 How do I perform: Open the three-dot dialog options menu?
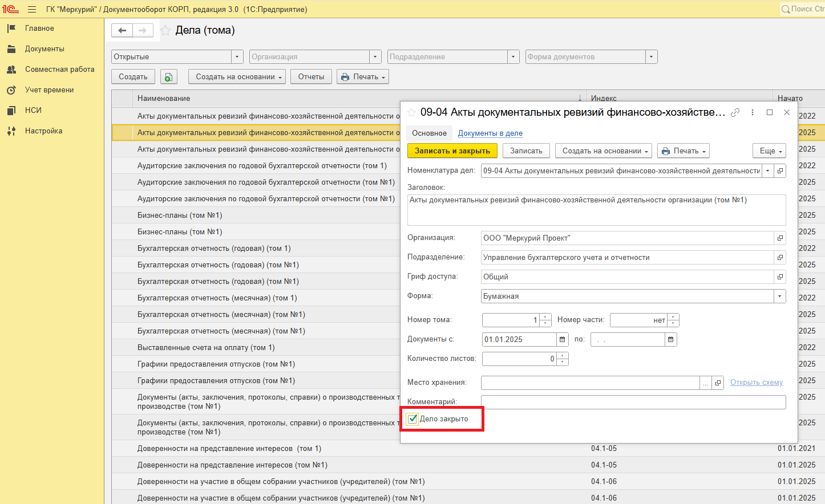click(x=753, y=113)
